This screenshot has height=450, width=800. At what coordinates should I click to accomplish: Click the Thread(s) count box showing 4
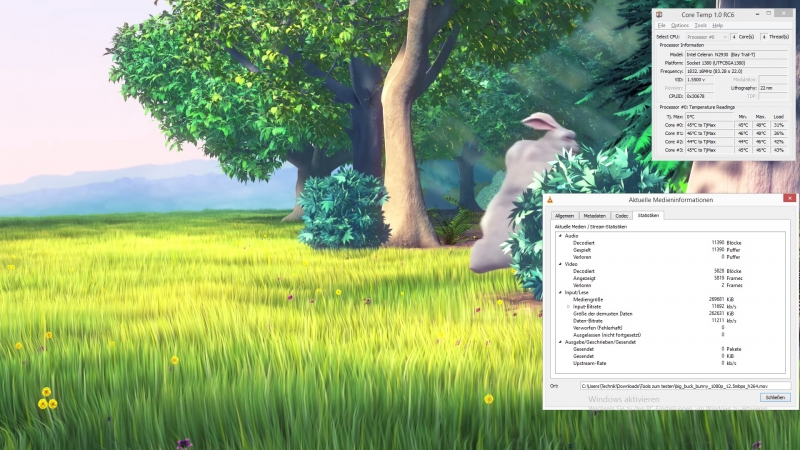pos(764,37)
